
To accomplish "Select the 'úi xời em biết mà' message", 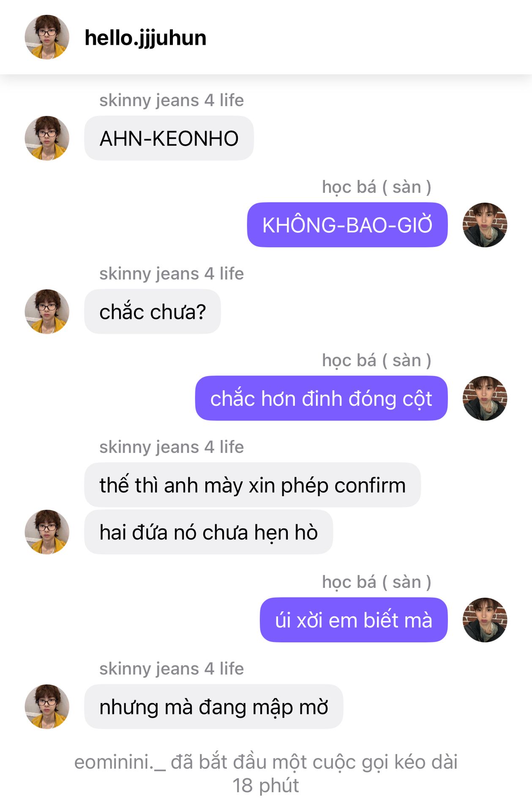I will 354,620.
